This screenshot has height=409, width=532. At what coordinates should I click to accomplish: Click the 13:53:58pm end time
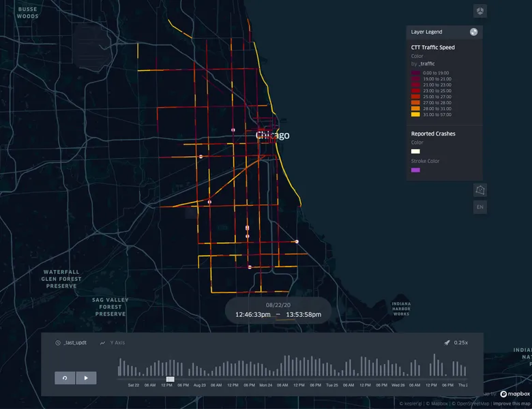click(304, 315)
